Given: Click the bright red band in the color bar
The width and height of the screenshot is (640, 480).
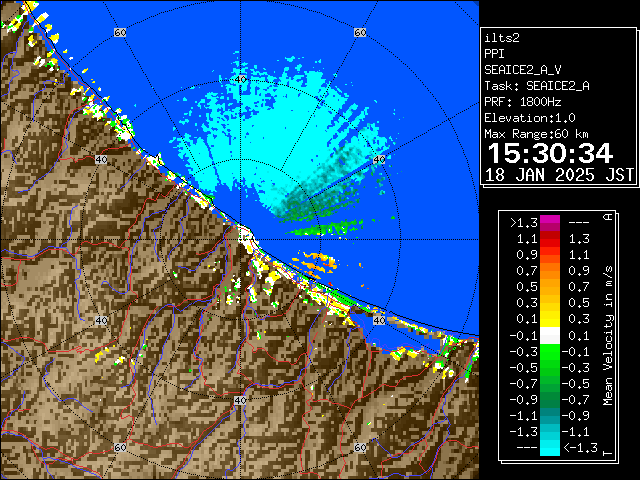Looking at the screenshot, I should coord(550,247).
